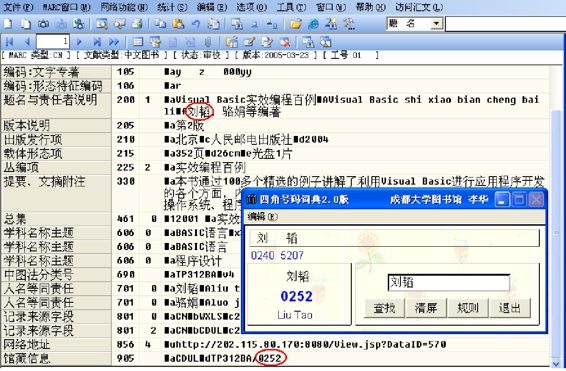Click the record number input box
566x371 pixels.
coord(53,42)
